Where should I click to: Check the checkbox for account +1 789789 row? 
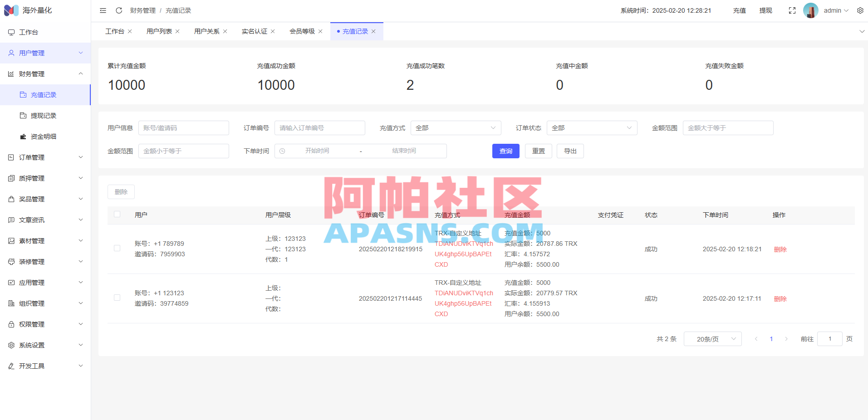point(117,249)
